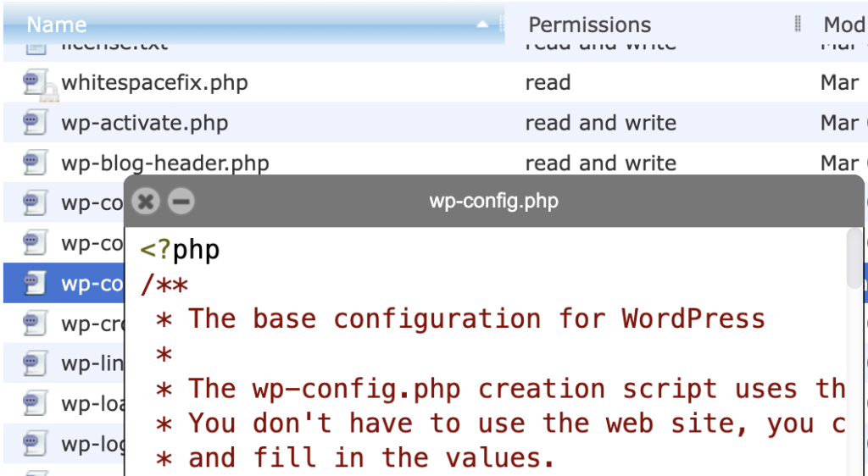This screenshot has width=868, height=476.
Task: Click the file icon beside wp-cre
Action: click(36, 324)
